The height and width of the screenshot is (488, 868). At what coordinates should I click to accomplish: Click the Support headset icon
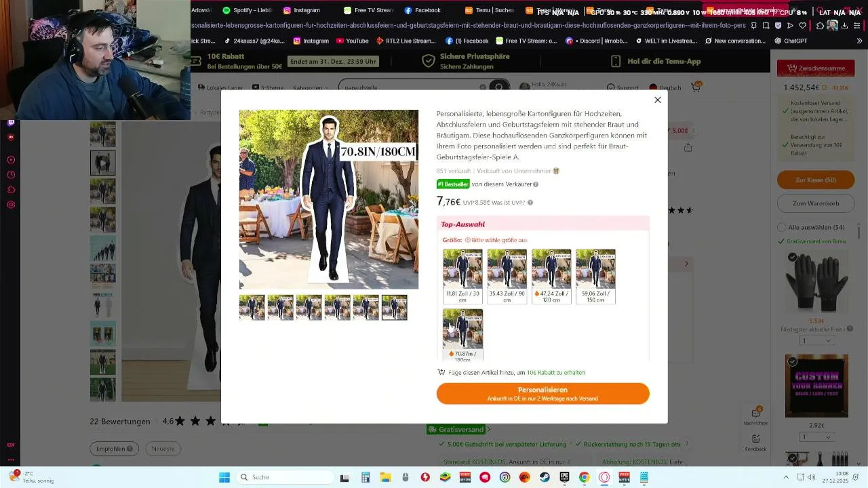point(610,87)
